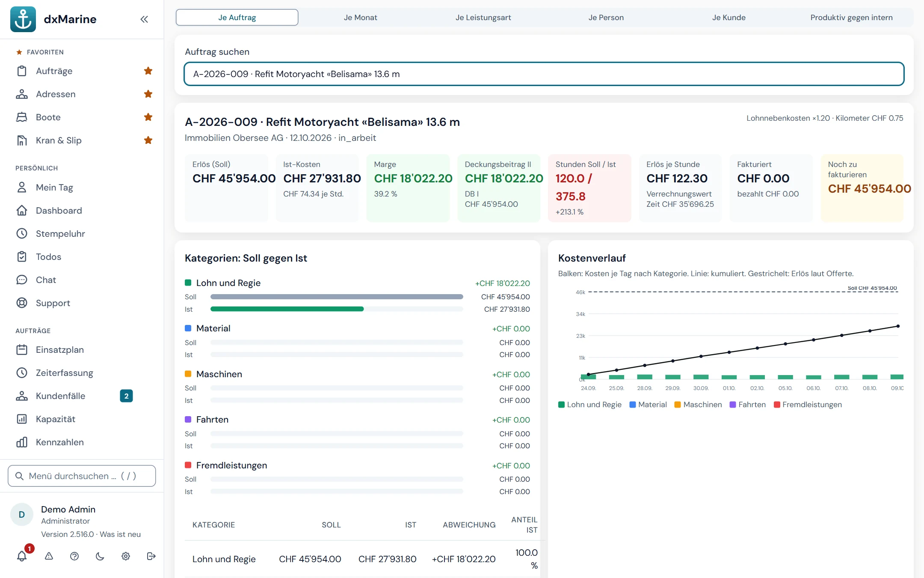The width and height of the screenshot is (924, 578).
Task: Open Aufträge clipboard icon
Action: point(22,71)
